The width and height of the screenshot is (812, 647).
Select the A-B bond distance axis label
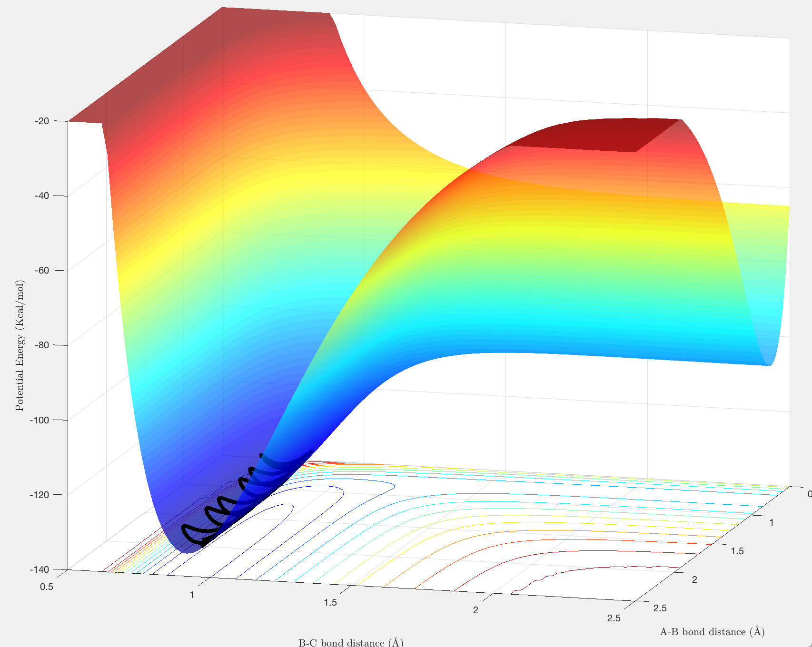tap(712, 632)
